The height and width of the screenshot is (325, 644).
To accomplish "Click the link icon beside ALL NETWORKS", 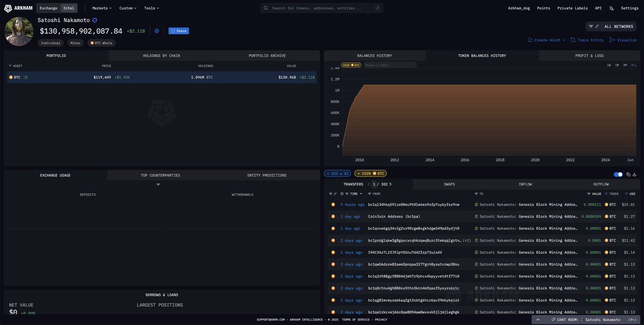I will [x=597, y=26].
